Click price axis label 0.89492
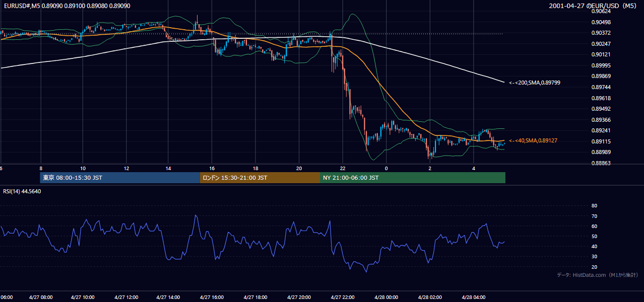Image resolution: width=644 pixels, height=302 pixels. (x=602, y=109)
